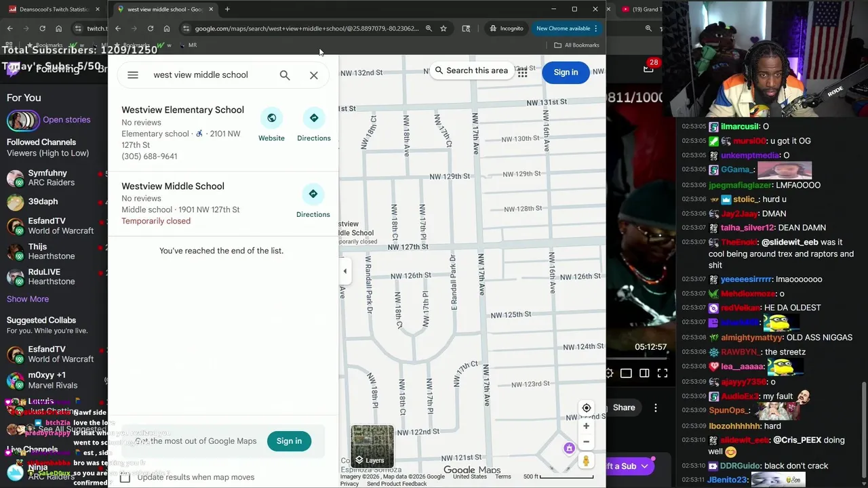The height and width of the screenshot is (488, 868).
Task: Open Westview Elementary School website
Action: click(x=271, y=125)
